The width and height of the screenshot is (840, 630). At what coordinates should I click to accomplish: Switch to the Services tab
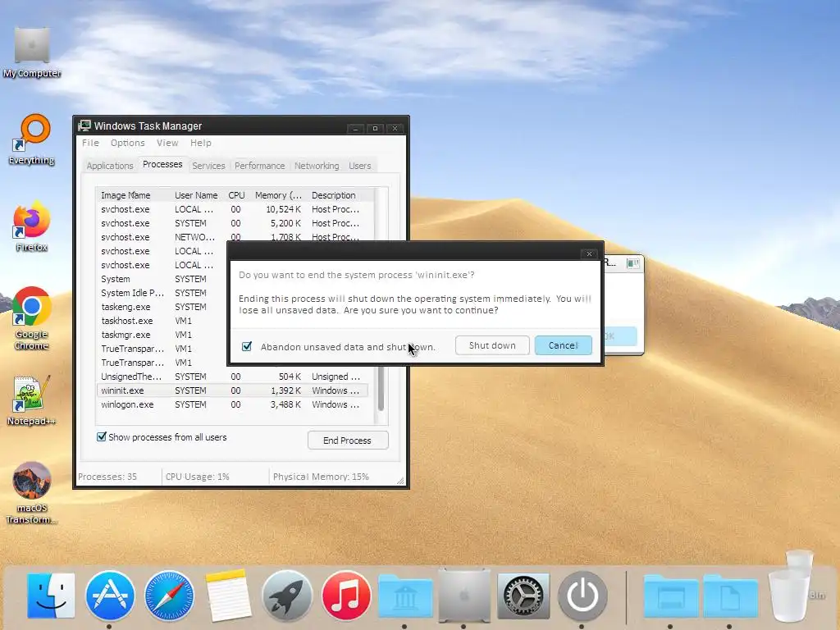[x=208, y=166]
